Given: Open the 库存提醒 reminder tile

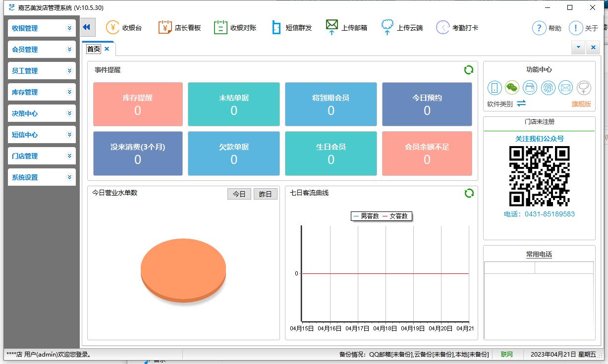Looking at the screenshot, I should 138,104.
